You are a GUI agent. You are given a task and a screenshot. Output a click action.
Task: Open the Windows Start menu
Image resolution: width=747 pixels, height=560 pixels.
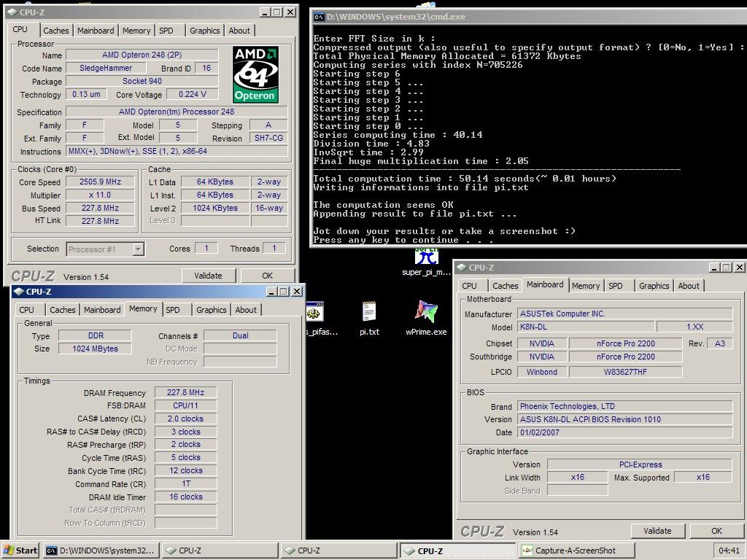point(20,551)
